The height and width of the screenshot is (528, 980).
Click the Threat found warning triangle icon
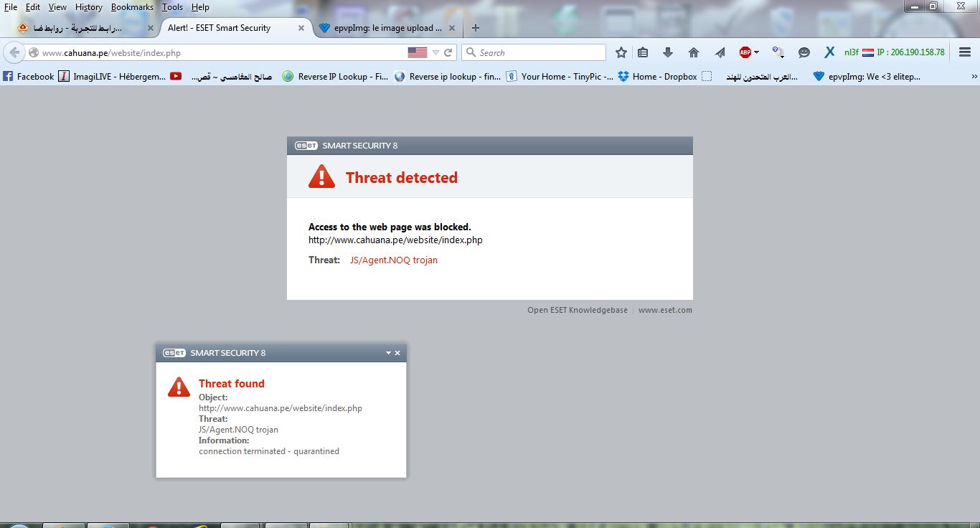pos(179,387)
